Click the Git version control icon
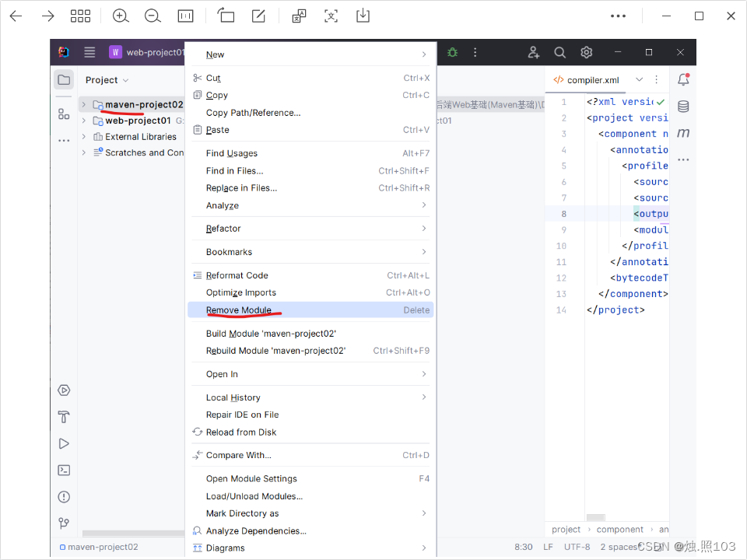747x560 pixels. point(64,523)
